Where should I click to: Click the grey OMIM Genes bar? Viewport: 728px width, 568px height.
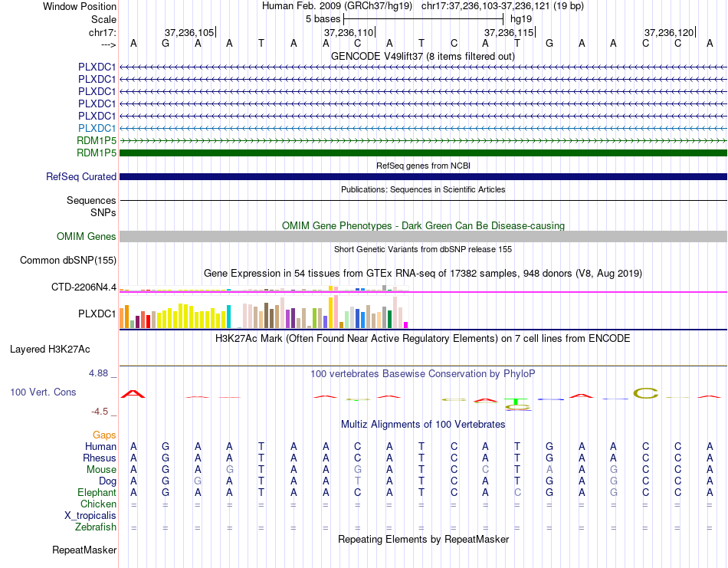(x=423, y=236)
